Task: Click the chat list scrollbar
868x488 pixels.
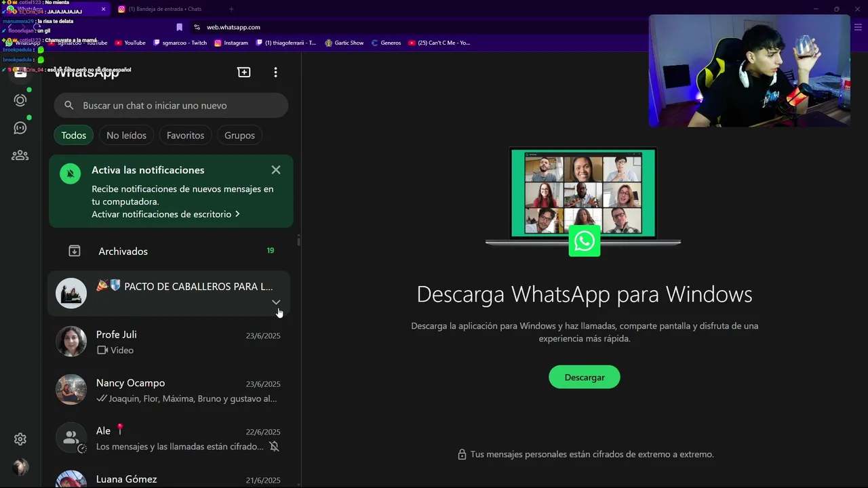Action: tap(298, 241)
